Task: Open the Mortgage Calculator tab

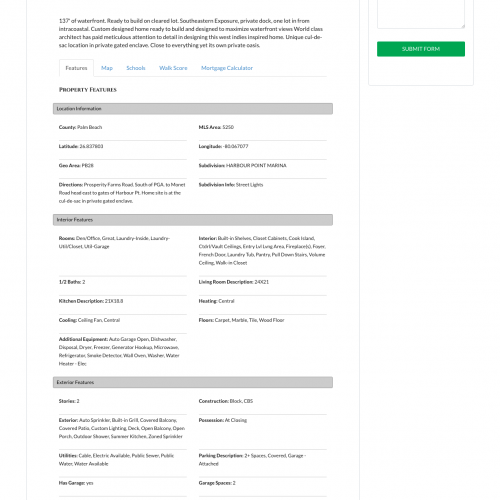Action: click(227, 68)
